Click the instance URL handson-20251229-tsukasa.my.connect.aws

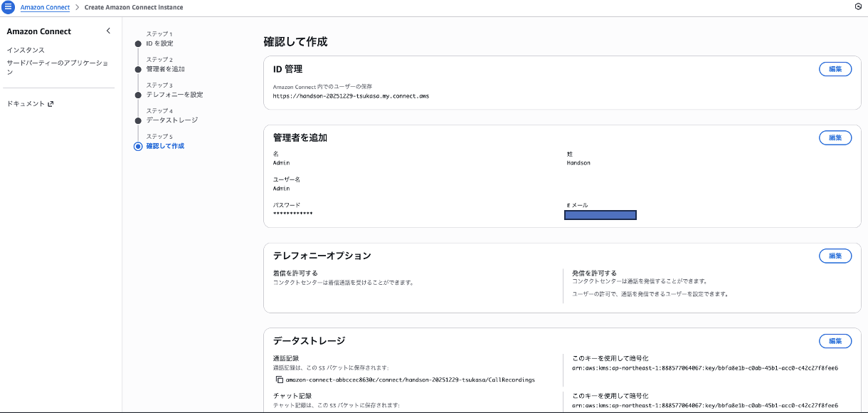(351, 95)
